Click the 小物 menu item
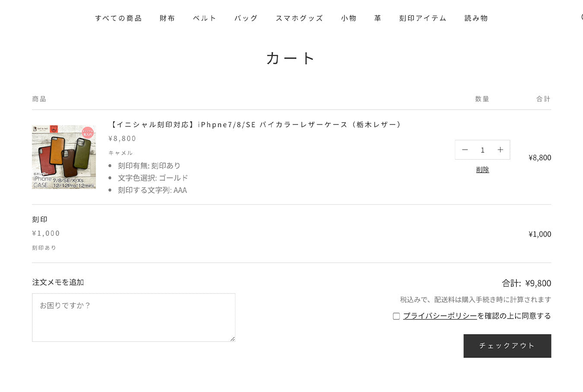 [x=349, y=18]
